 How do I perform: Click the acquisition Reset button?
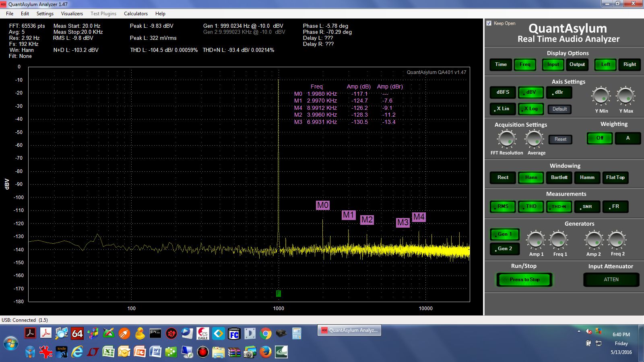560,139
